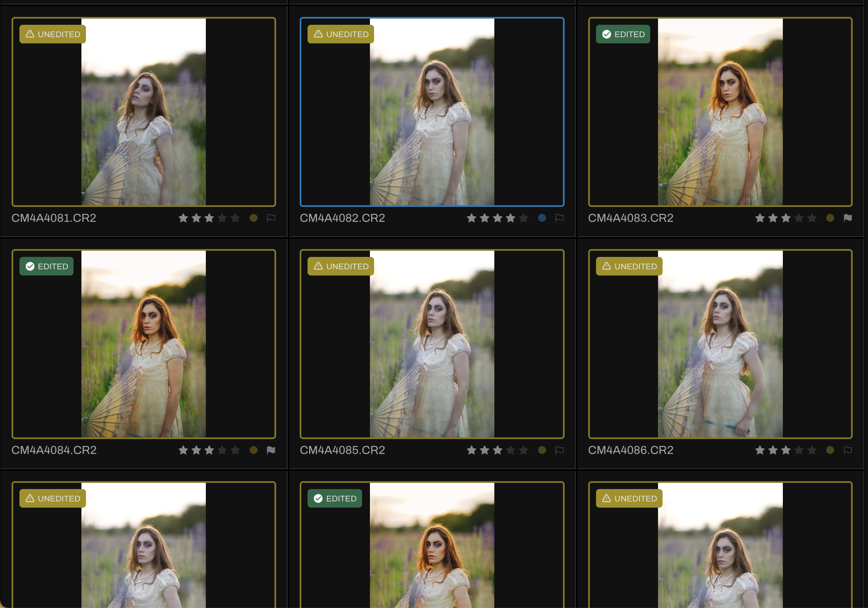Select the CM4A4086.CR2 photo thumbnail
The image size is (868, 608).
[x=720, y=344]
